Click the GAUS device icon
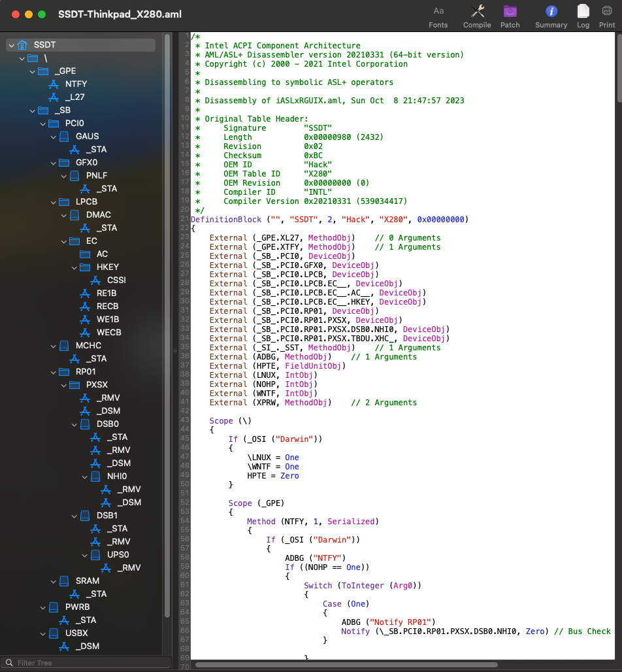Viewport: 622px width, 672px height. pyautogui.click(x=64, y=136)
